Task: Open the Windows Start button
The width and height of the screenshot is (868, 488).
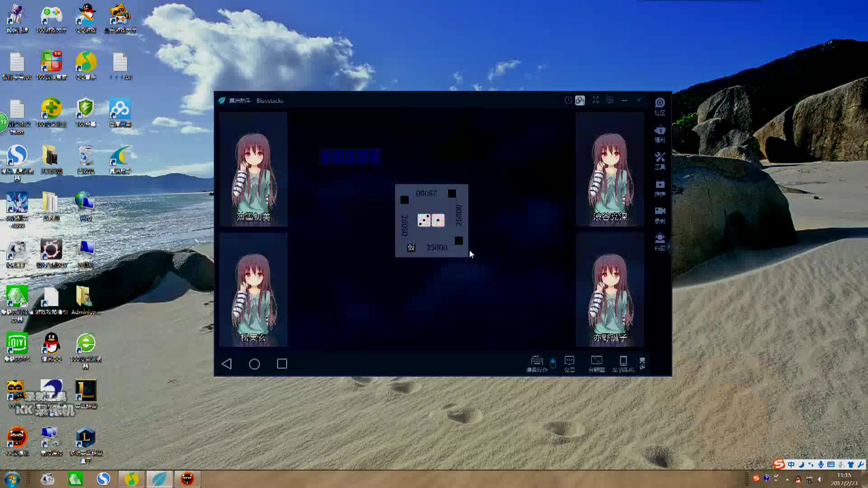Action: 12,479
